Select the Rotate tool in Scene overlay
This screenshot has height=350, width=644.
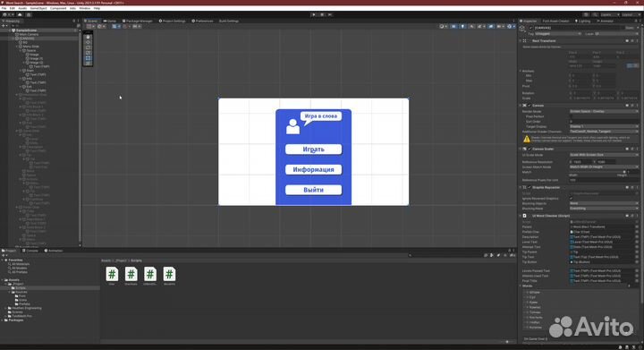click(88, 47)
